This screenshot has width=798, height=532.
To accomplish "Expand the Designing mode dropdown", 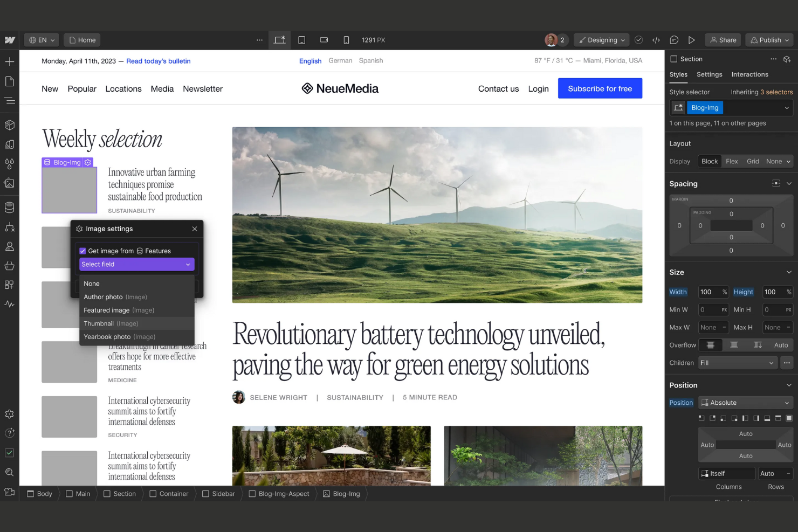I will pos(601,40).
